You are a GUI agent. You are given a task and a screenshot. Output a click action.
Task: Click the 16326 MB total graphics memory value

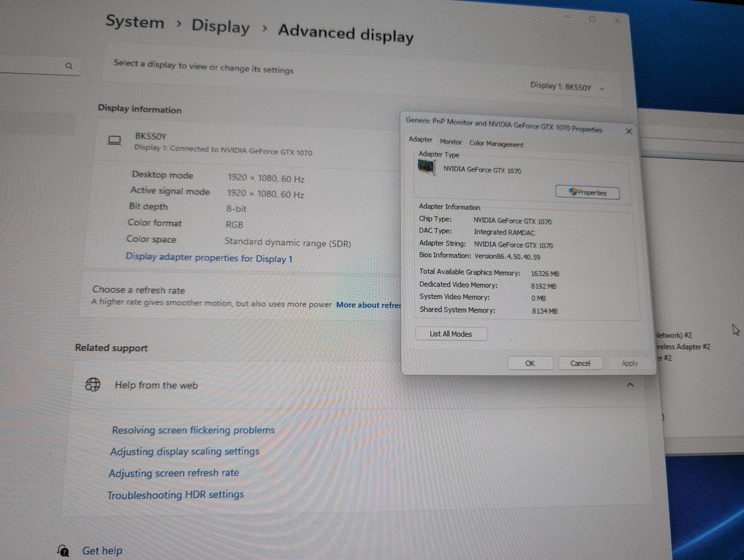545,273
